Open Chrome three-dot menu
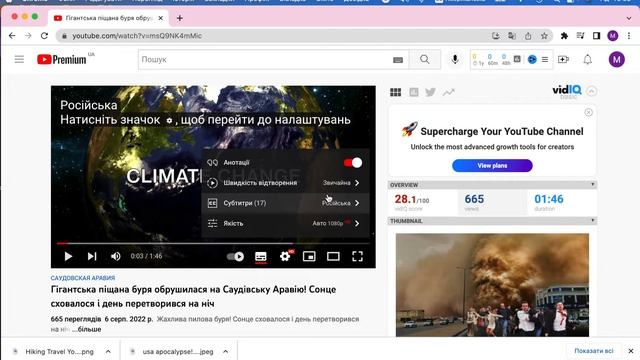Viewport: 640px width, 360px height. pos(629,36)
